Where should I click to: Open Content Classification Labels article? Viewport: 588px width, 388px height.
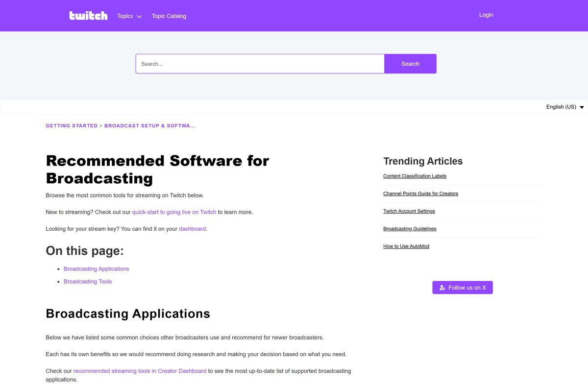(x=415, y=176)
